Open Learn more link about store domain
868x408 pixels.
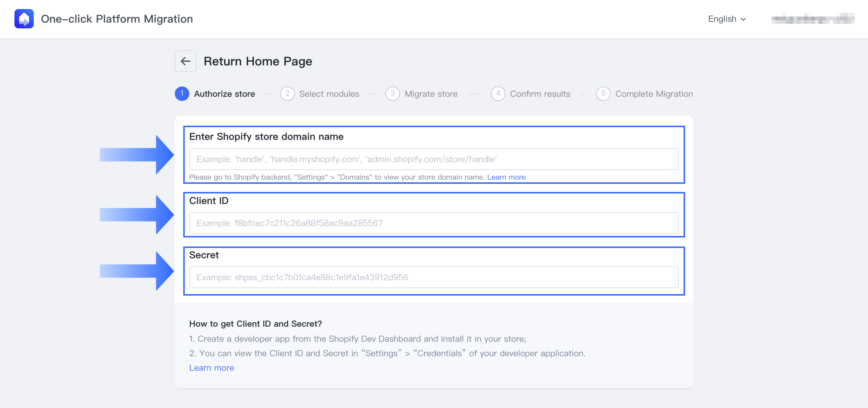tap(506, 177)
